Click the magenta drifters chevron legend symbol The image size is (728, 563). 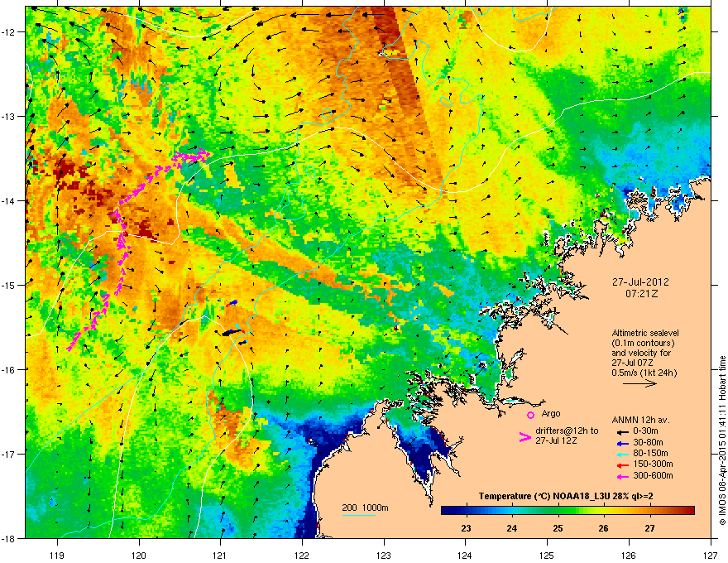[525, 437]
